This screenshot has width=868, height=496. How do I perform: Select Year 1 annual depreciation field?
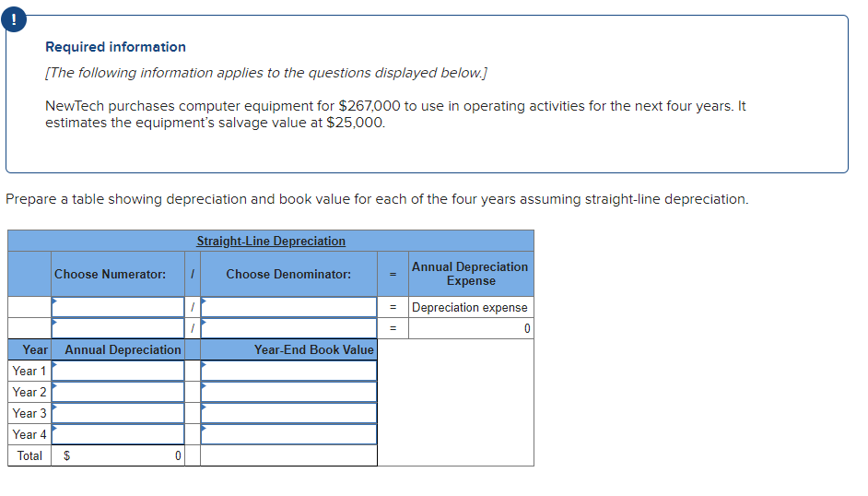point(118,371)
